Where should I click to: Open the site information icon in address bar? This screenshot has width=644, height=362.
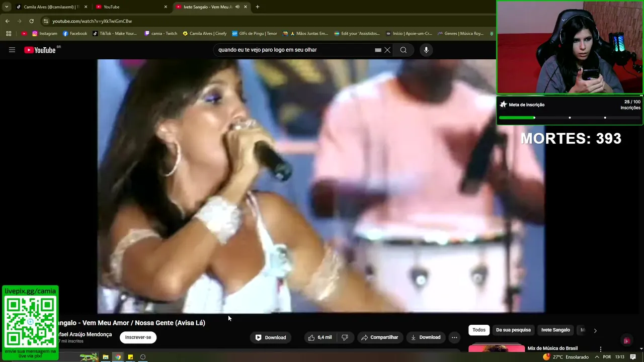[x=46, y=21]
